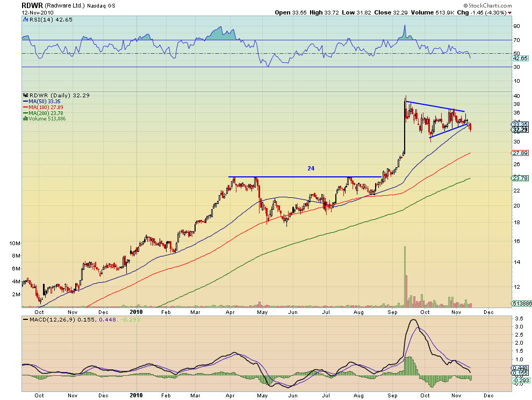
Task: Click the 'MACD(12,26,9) 0.155' panel label
Action: (x=62, y=319)
